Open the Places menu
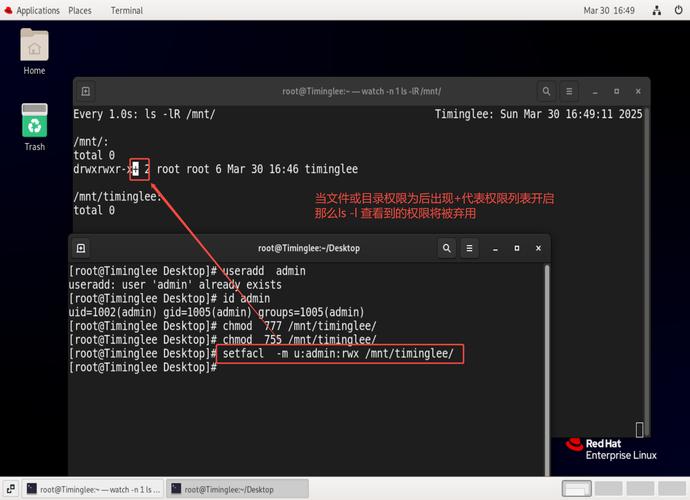The image size is (690, 500). [x=80, y=10]
